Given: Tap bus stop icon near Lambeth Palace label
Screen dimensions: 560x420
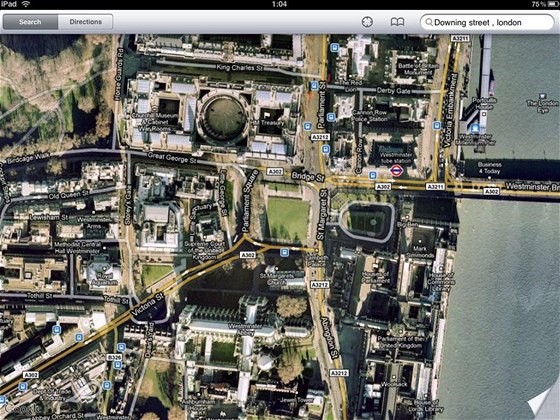Looking at the screenshot, I should pos(284,253).
